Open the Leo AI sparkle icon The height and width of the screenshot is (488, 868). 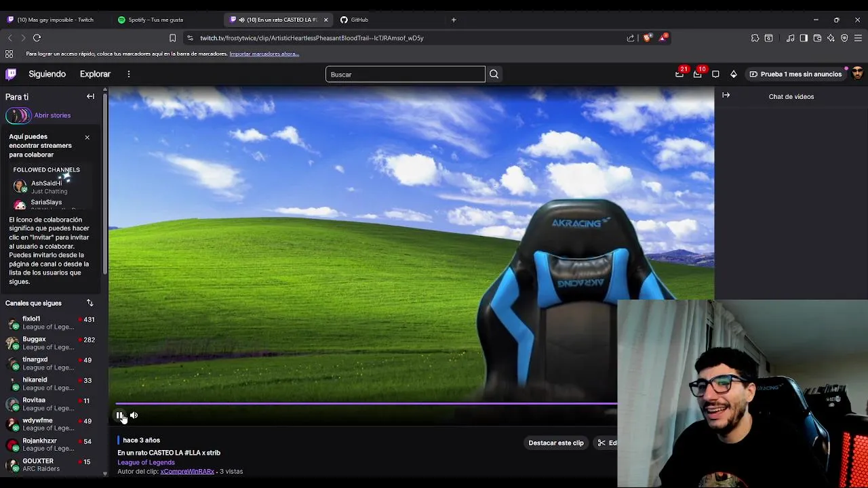[831, 38]
